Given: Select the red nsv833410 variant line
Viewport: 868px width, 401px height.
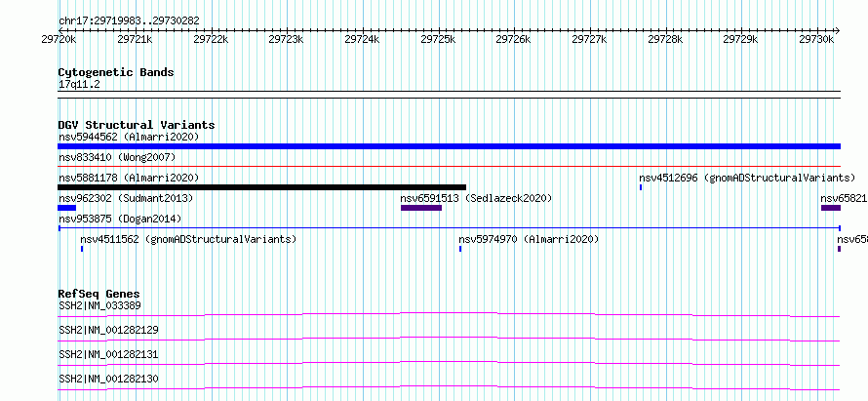Looking at the screenshot, I should (x=449, y=166).
